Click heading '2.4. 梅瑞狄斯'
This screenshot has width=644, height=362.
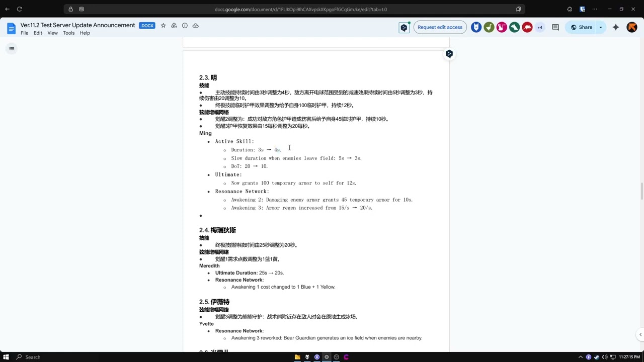(217, 230)
